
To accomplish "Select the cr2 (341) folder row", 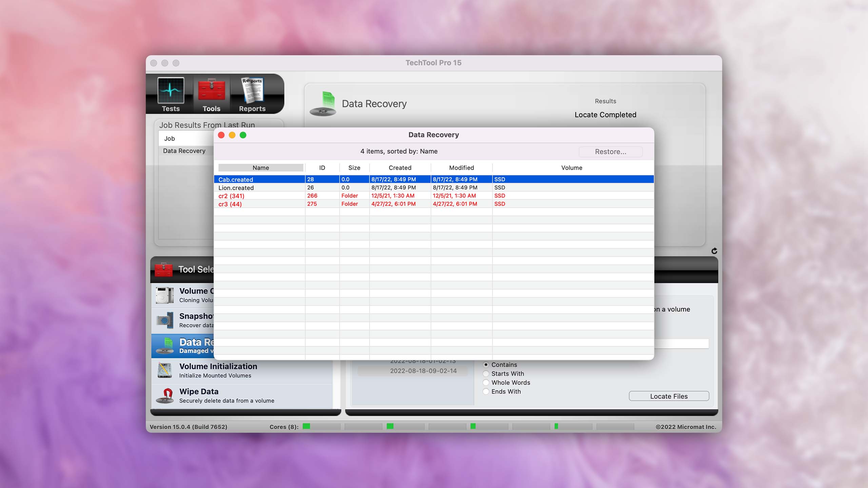I will (434, 196).
